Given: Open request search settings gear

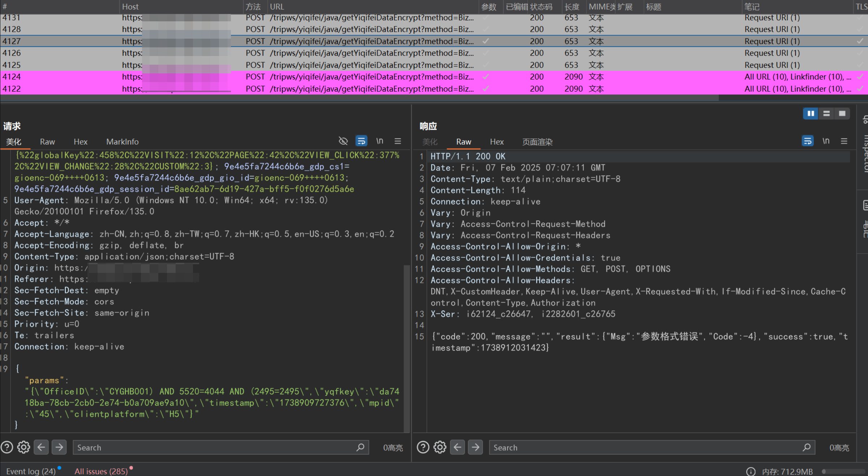Looking at the screenshot, I should tap(24, 447).
